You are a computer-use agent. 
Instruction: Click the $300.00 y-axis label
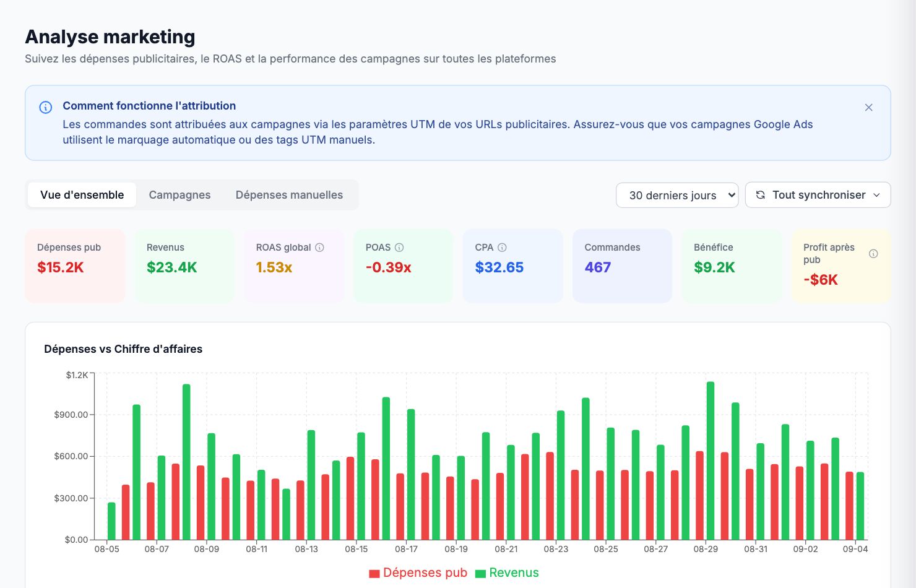coord(71,498)
